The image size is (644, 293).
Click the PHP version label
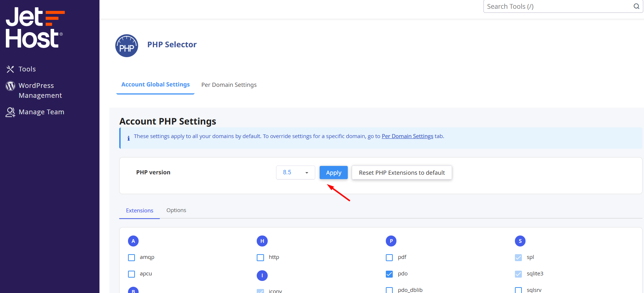153,172
